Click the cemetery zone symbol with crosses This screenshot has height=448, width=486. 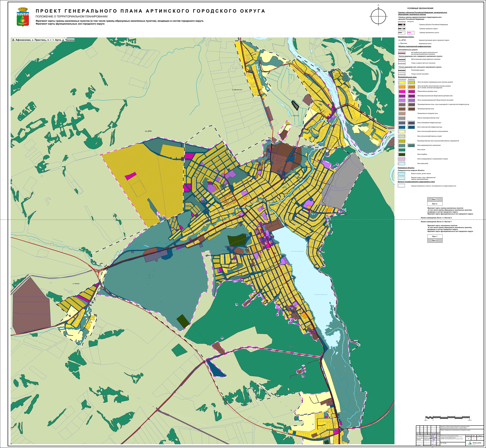pos(401,154)
